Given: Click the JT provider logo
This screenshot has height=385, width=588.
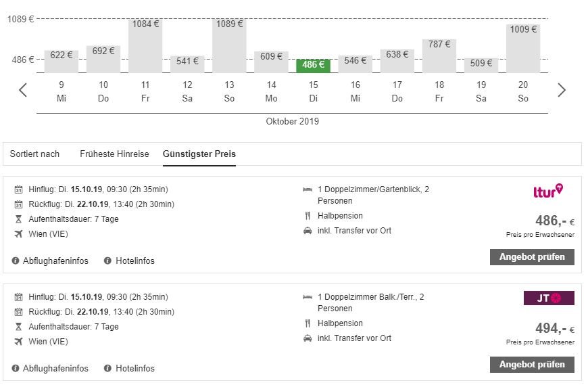Looking at the screenshot, I should tap(549, 298).
